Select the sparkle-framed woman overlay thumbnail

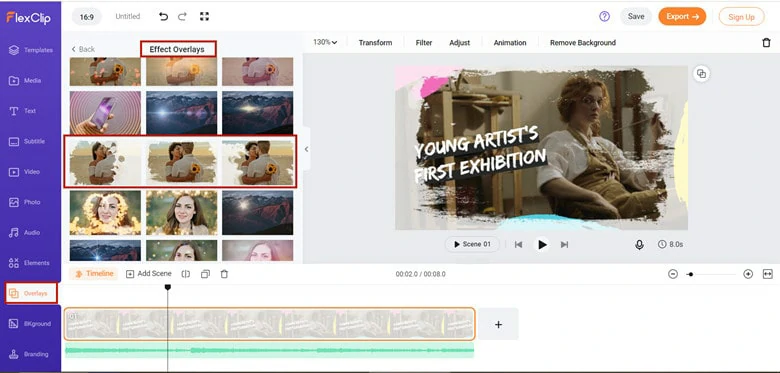coord(105,213)
